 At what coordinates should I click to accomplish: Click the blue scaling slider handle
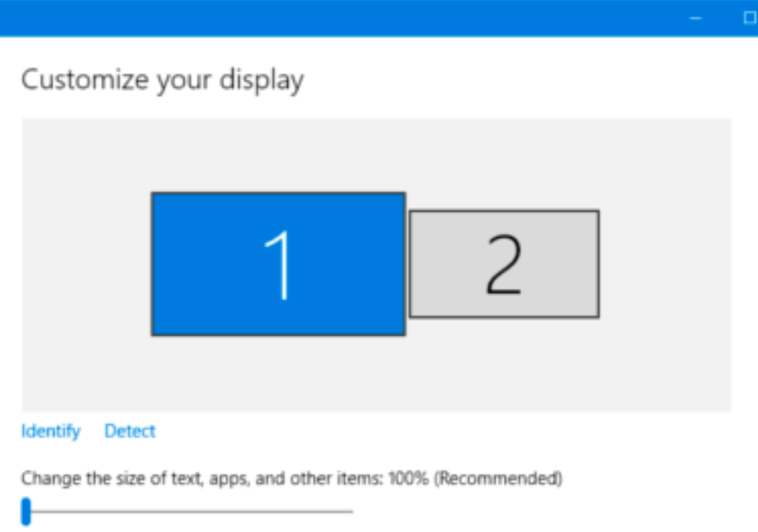(26, 511)
